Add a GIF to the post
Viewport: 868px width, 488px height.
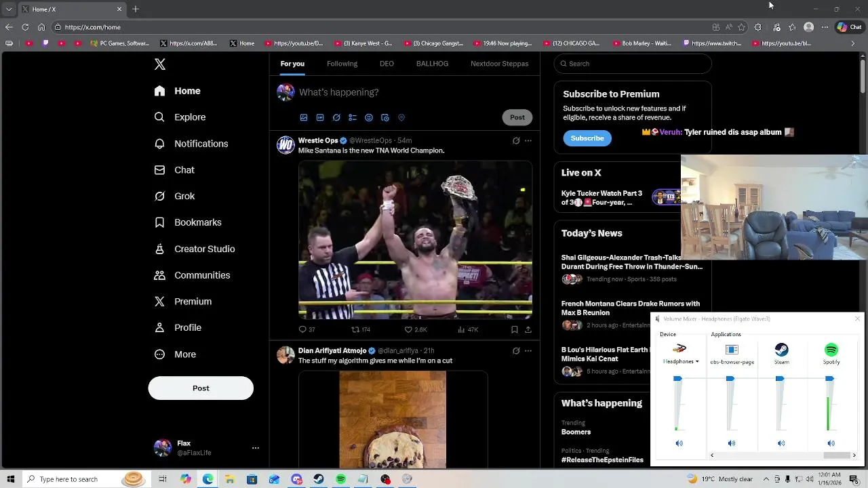pyautogui.click(x=320, y=117)
